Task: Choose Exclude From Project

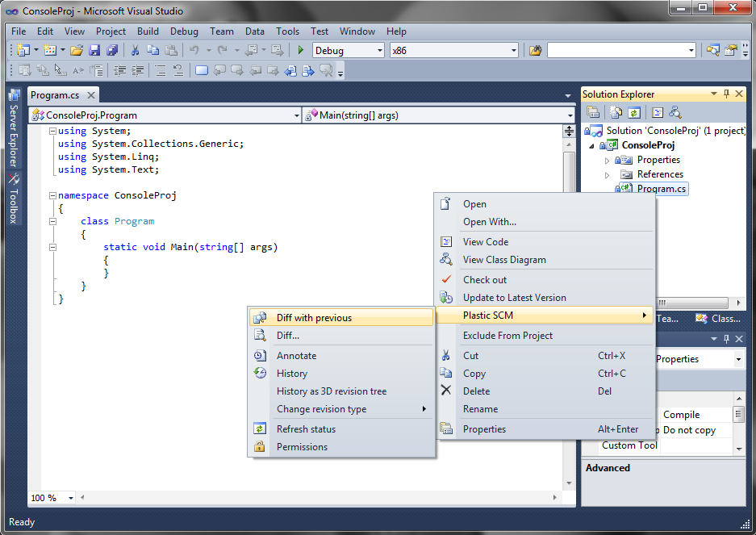Action: [x=545, y=335]
